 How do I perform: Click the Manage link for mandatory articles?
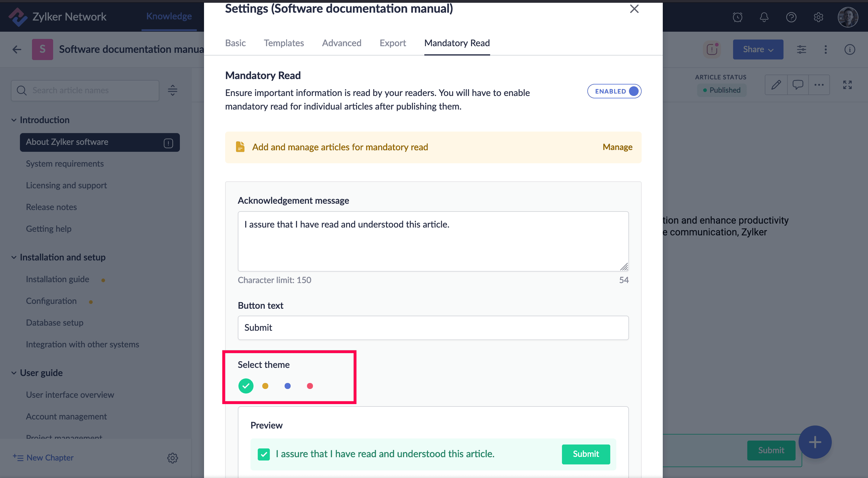pyautogui.click(x=617, y=147)
